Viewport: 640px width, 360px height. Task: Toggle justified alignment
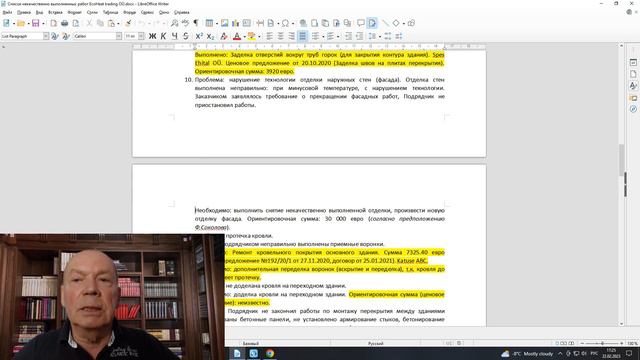point(302,36)
